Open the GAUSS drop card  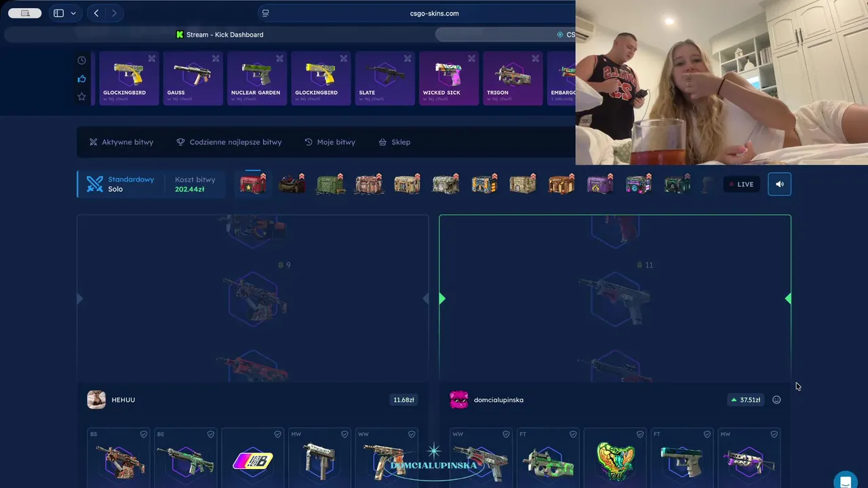[x=193, y=79]
